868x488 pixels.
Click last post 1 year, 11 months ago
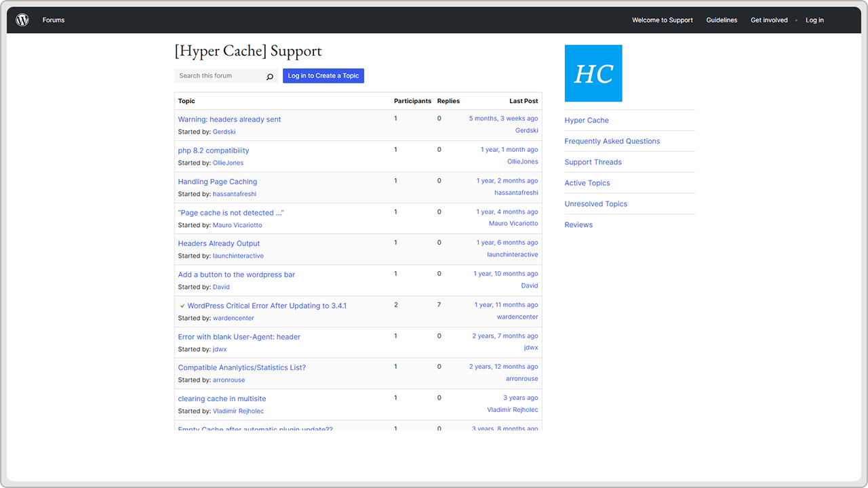[507, 305]
